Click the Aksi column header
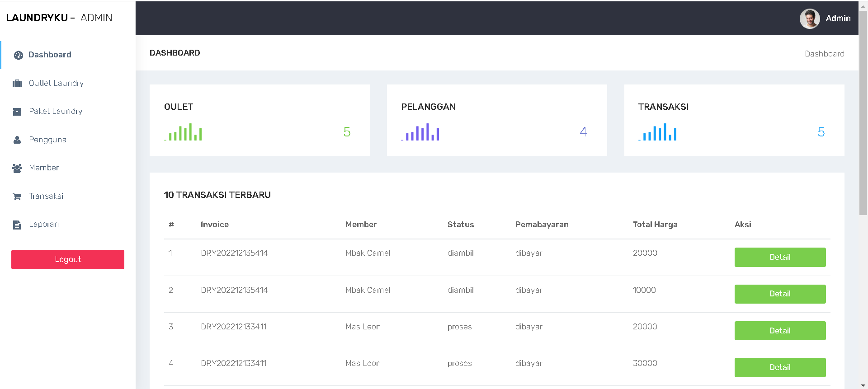The height and width of the screenshot is (389, 868). point(743,225)
